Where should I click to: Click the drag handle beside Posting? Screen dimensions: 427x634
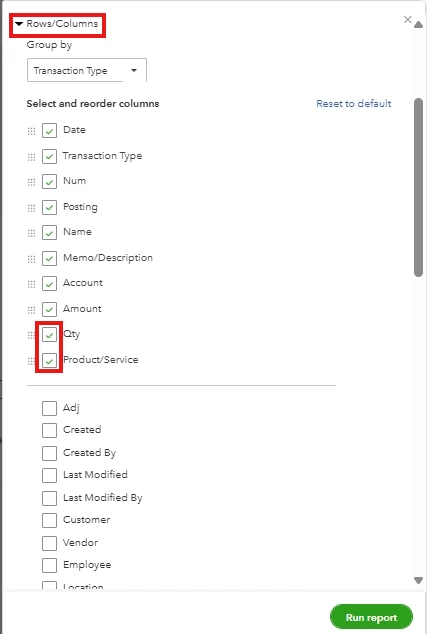[x=32, y=208]
